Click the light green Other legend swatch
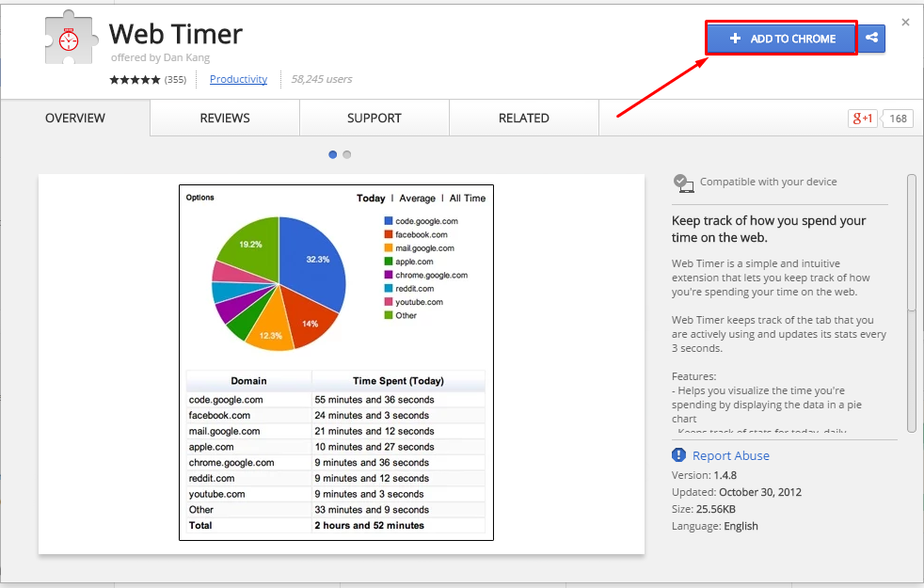This screenshot has height=588, width=924. click(389, 315)
